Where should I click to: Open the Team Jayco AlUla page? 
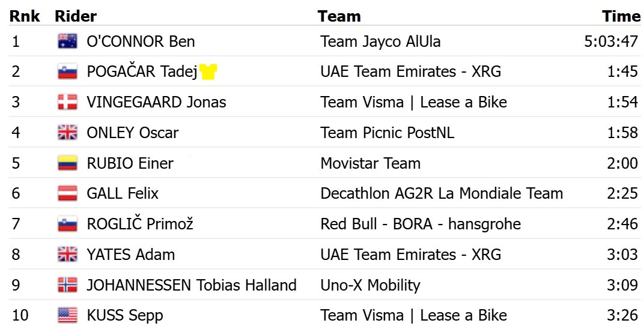coord(380,41)
